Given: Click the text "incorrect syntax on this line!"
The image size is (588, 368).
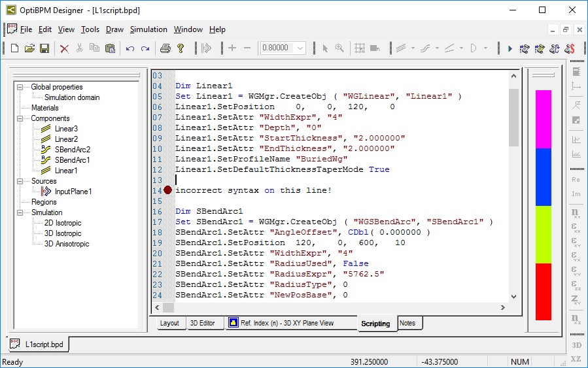Looking at the screenshot, I should [254, 190].
